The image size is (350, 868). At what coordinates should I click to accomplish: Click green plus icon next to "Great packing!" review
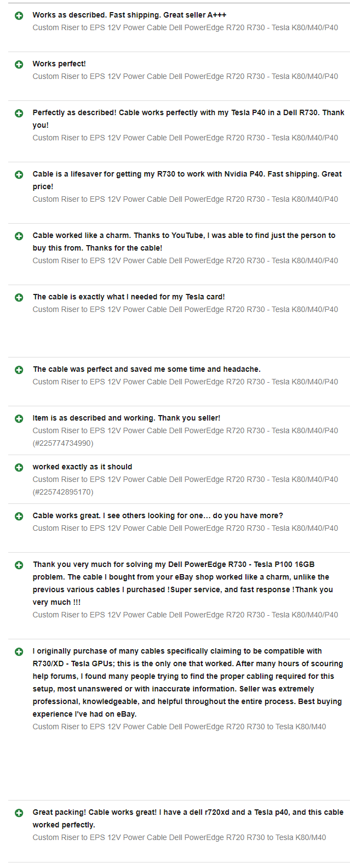click(x=19, y=813)
